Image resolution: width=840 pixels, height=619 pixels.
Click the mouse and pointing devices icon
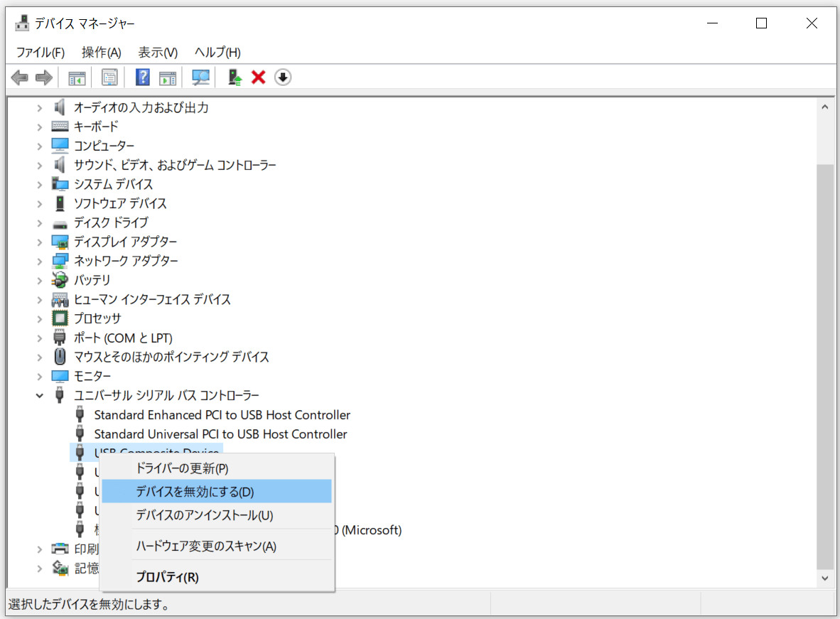point(60,356)
